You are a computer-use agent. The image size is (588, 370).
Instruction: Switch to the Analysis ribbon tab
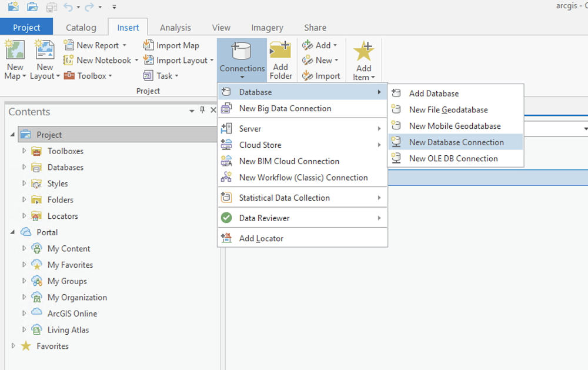pos(175,27)
